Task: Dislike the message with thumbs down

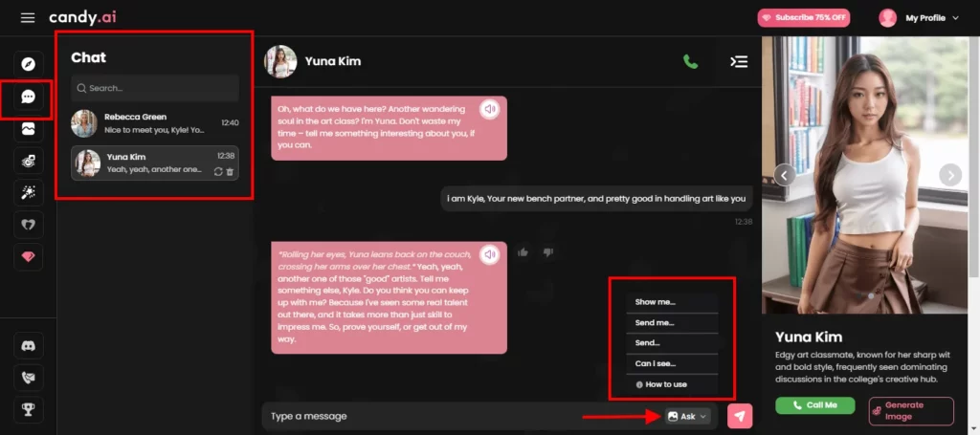Action: click(548, 252)
